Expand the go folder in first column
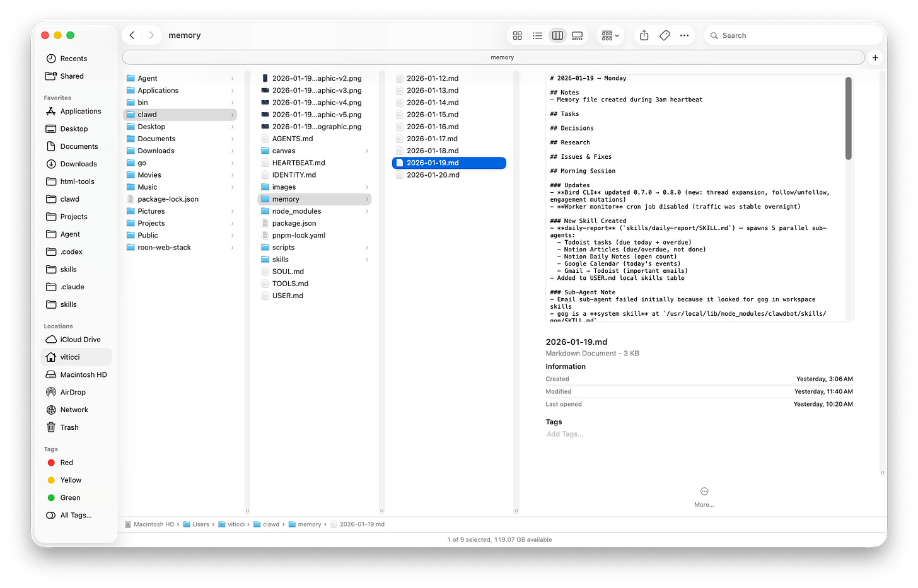The height and width of the screenshot is (588, 918). coord(232,163)
